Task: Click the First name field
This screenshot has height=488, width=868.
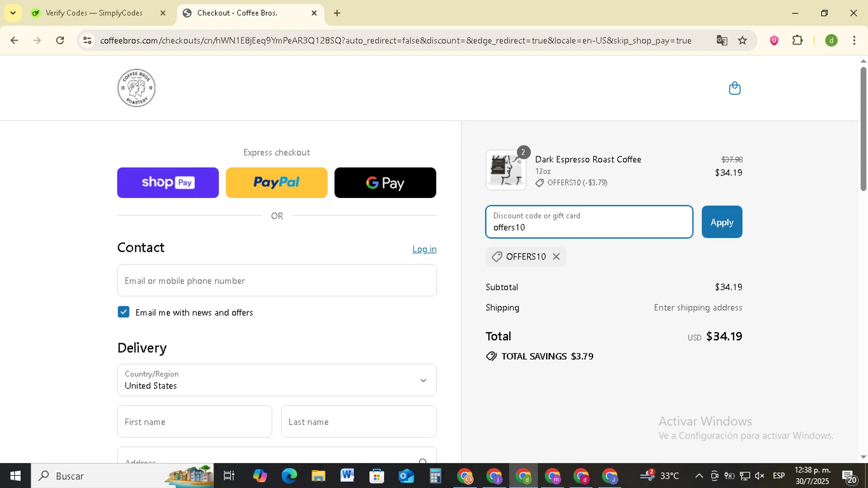Action: point(194,421)
